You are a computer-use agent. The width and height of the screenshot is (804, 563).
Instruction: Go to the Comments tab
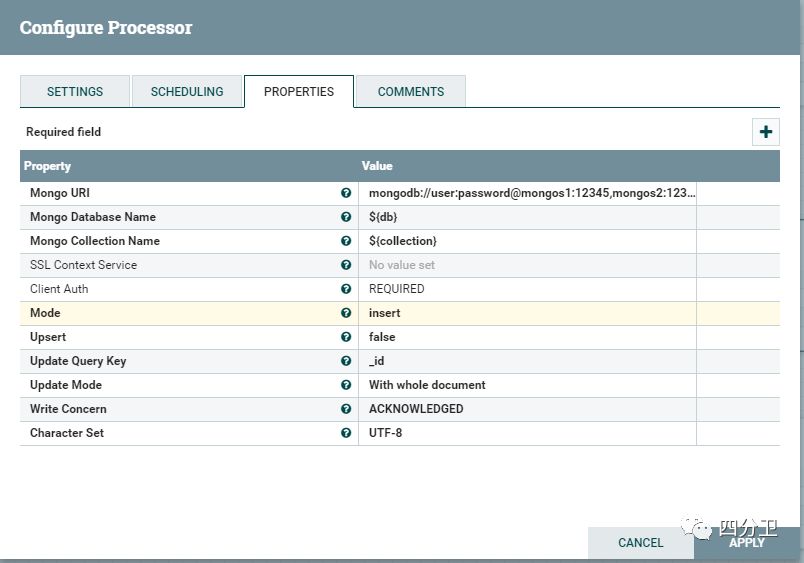[x=411, y=91]
